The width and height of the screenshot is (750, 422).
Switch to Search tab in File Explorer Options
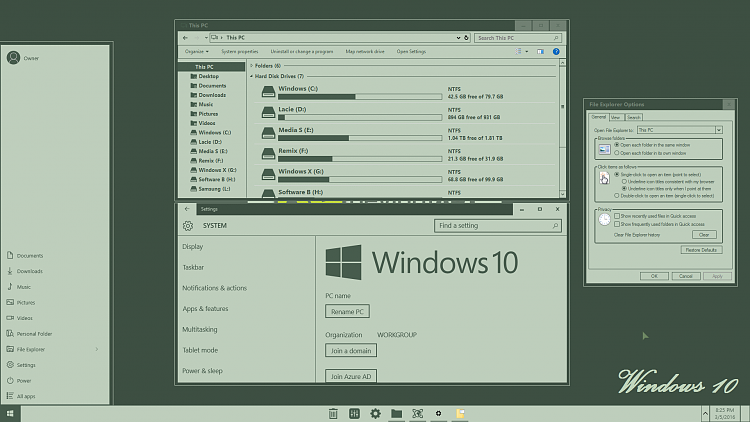tap(633, 117)
